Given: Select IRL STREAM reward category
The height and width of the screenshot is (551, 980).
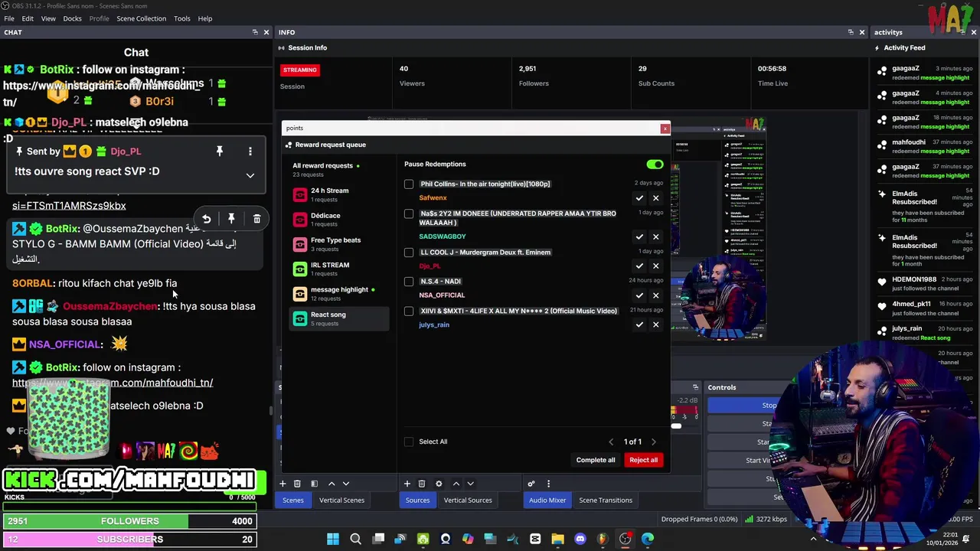Looking at the screenshot, I should (x=338, y=269).
